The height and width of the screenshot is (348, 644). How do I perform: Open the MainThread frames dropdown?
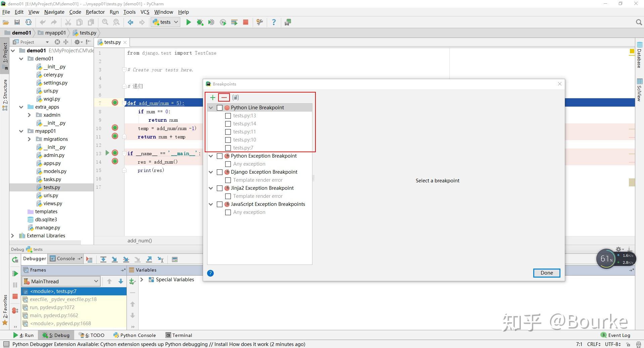click(61, 281)
